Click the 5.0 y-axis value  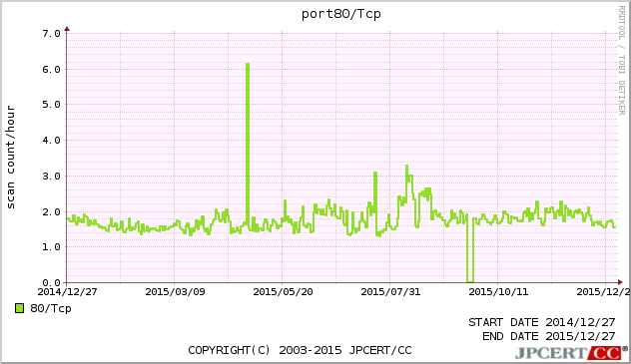52,105
